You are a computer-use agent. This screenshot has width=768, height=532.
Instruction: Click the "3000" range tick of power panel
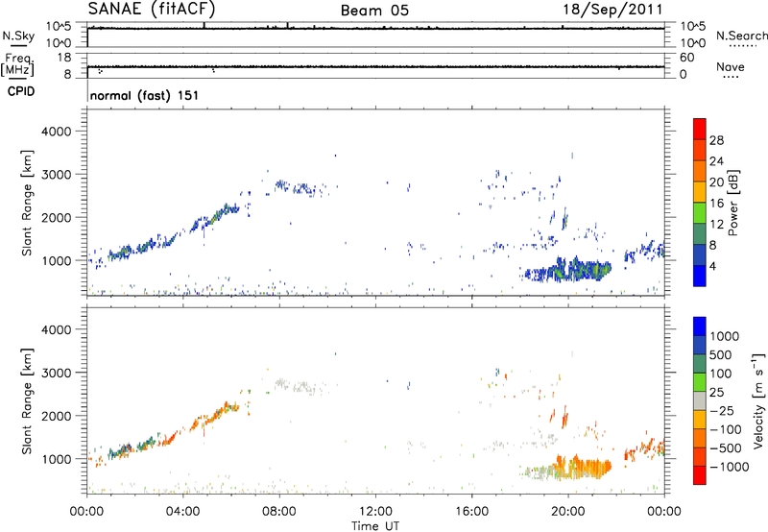pos(56,175)
